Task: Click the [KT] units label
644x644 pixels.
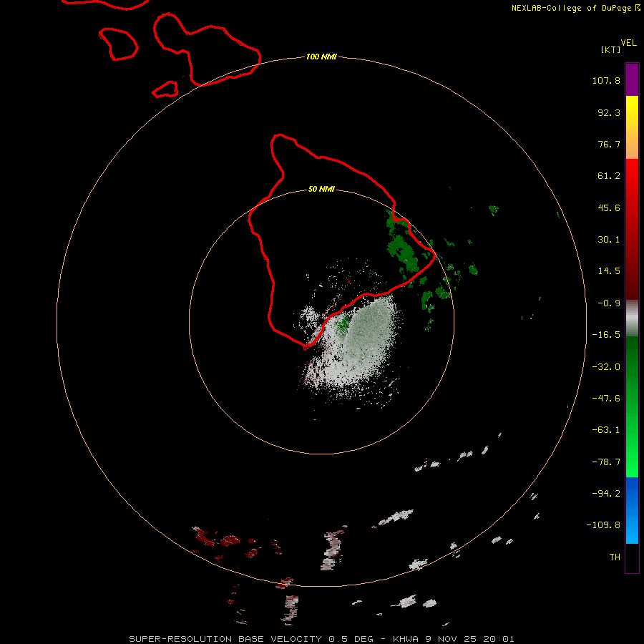Action: (611, 49)
